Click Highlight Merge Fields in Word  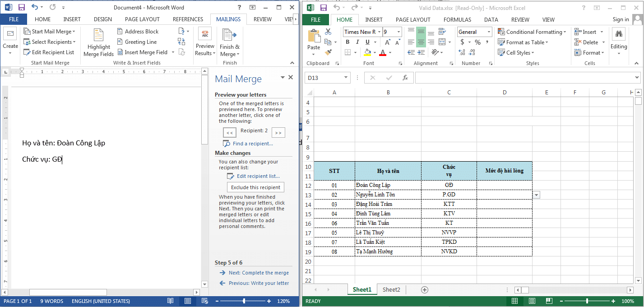[98, 43]
